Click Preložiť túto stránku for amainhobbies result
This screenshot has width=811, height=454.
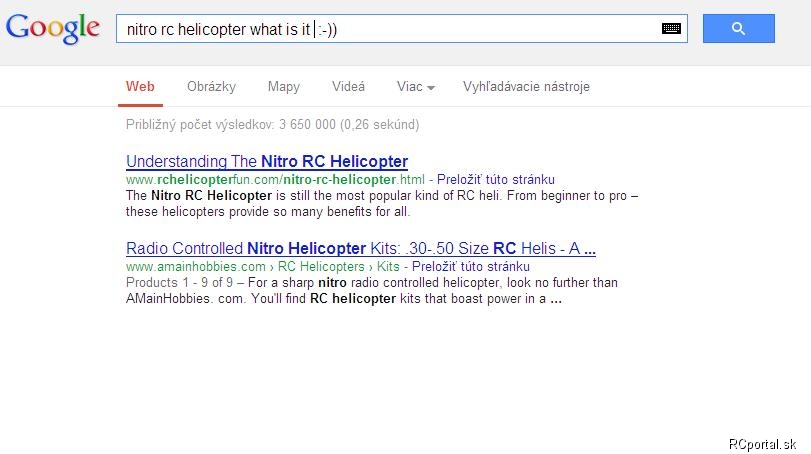pyautogui.click(x=471, y=266)
